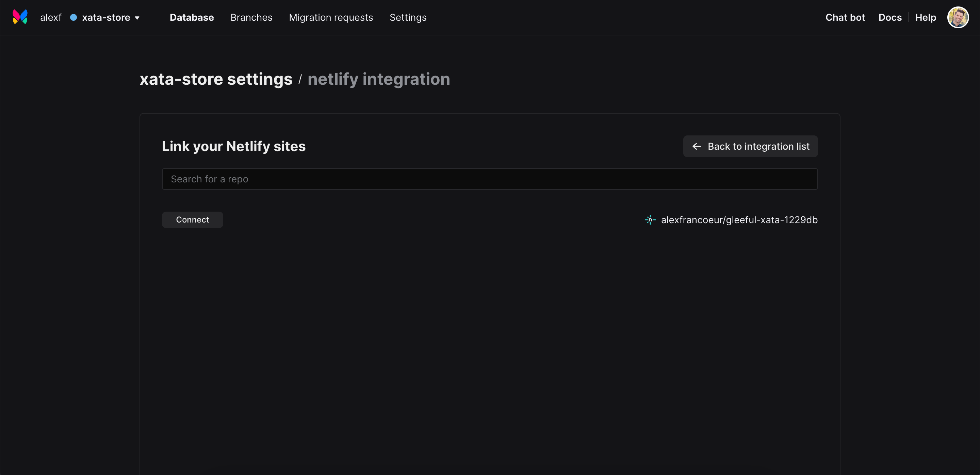Open Migration requests tab
980x475 pixels.
click(331, 17)
